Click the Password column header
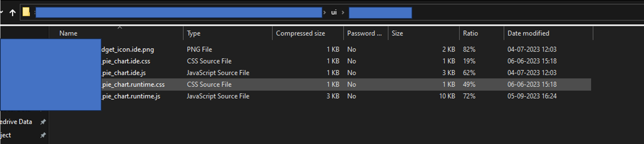This screenshot has width=644, height=144. tap(364, 33)
